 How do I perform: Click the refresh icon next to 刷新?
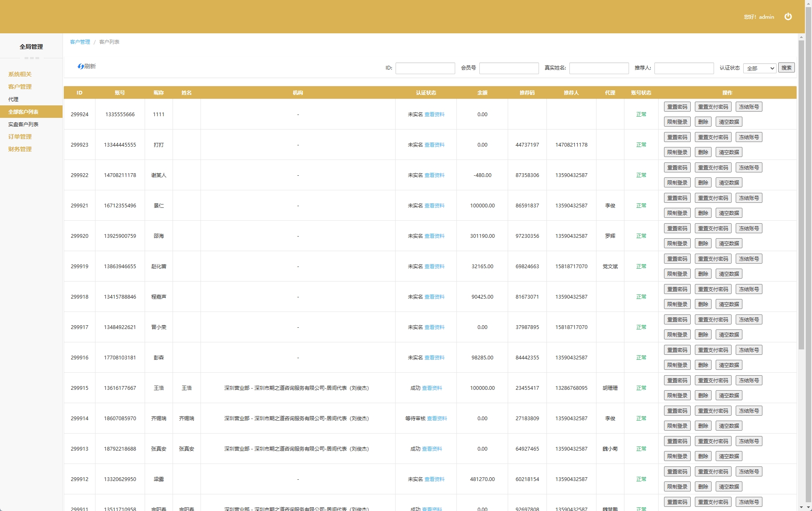(80, 67)
